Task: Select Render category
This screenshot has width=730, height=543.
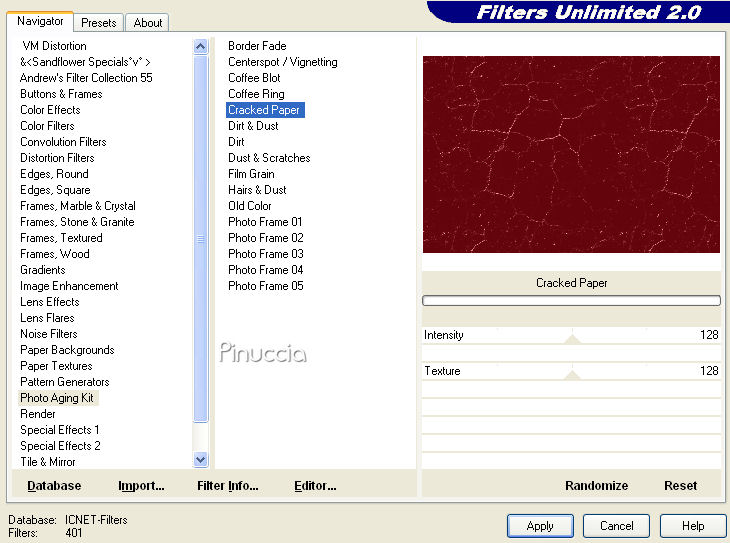Action: (x=38, y=414)
